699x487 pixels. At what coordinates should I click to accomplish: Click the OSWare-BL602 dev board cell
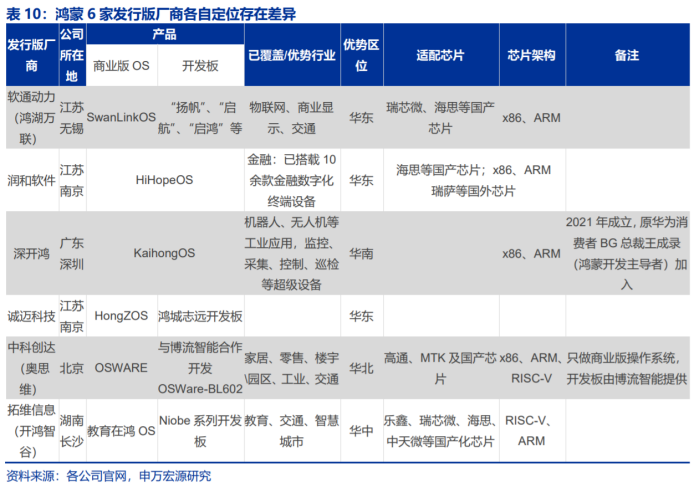click(200, 368)
